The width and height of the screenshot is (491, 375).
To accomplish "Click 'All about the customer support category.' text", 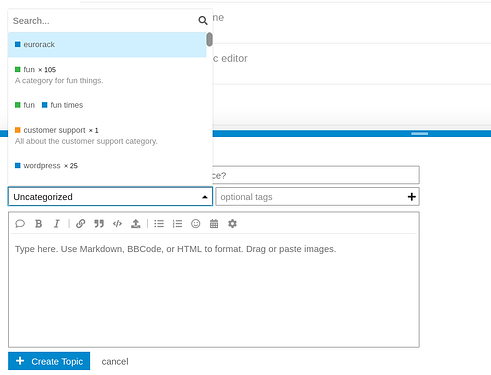I will point(86,141).
